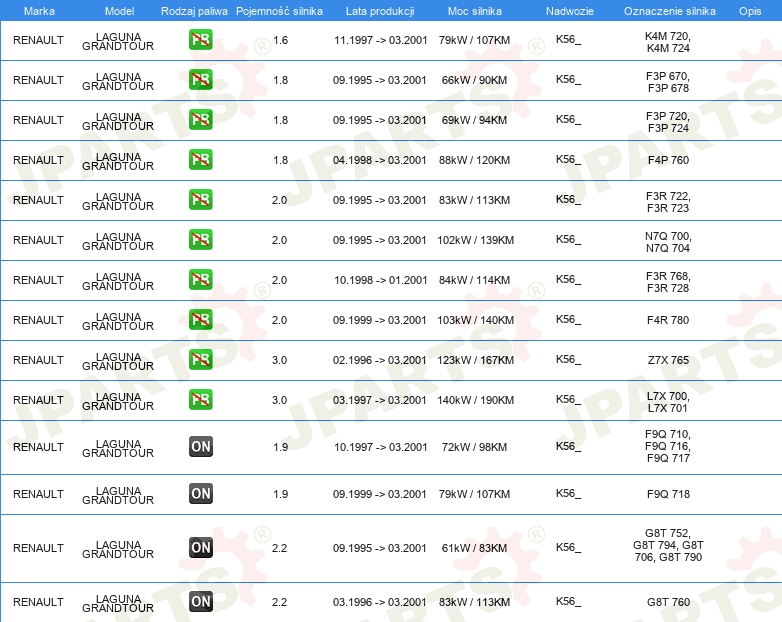Click the Pojemność silnika column header
The image size is (782, 622).
pos(279,11)
